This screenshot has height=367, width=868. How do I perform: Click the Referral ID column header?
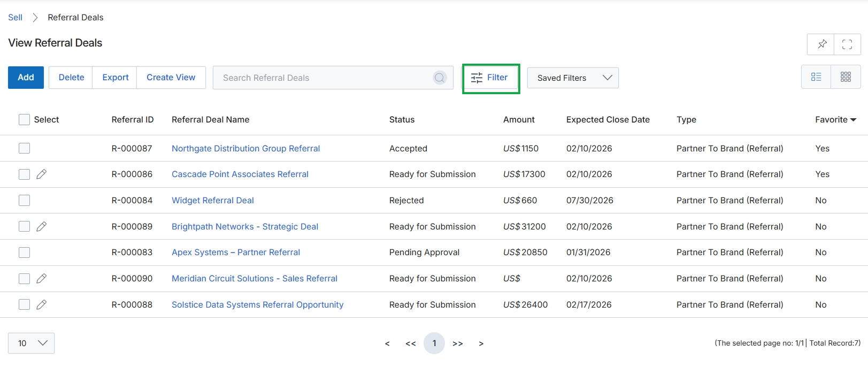coord(133,120)
